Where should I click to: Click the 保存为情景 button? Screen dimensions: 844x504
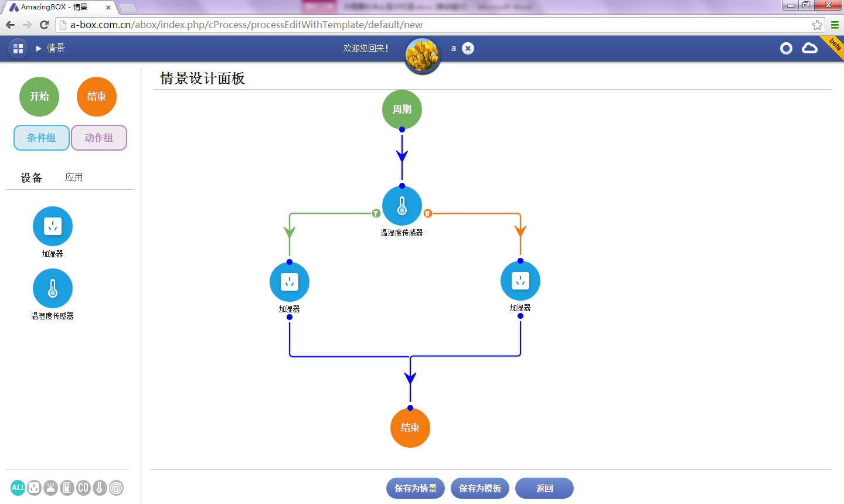click(415, 488)
